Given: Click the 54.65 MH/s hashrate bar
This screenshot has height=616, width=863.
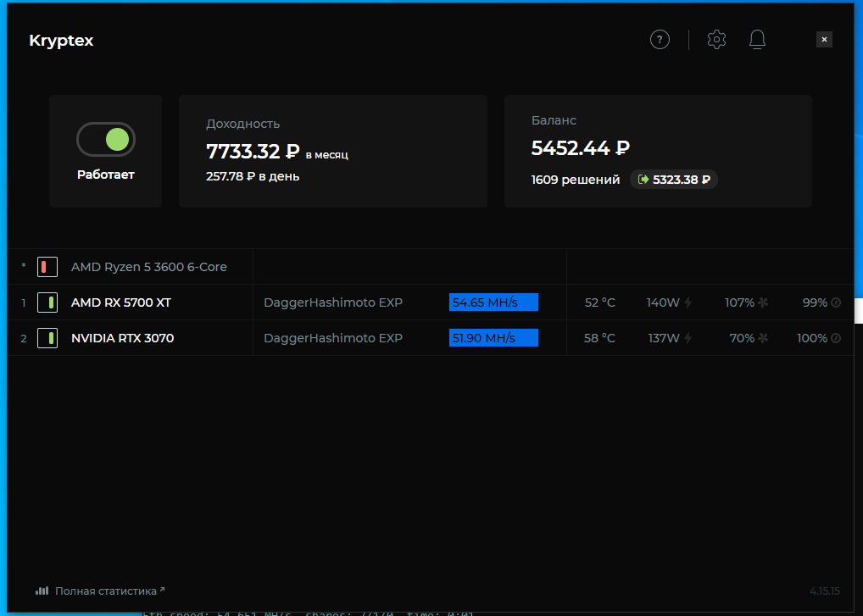Looking at the screenshot, I should 493,302.
